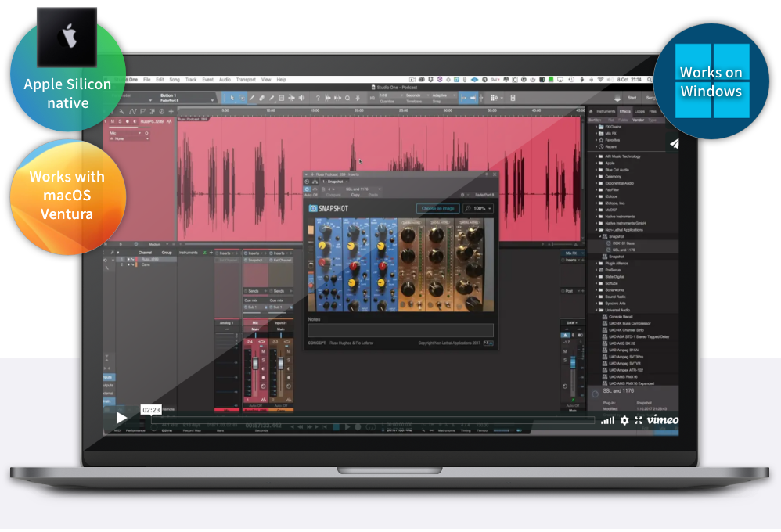Enter fullscreen in Vimeo player
Image resolution: width=781 pixels, height=532 pixels.
coord(638,420)
